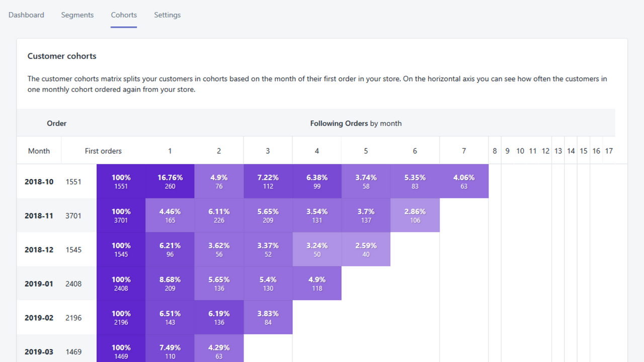Click the First orders column header
644x362 pixels.
[103, 151]
